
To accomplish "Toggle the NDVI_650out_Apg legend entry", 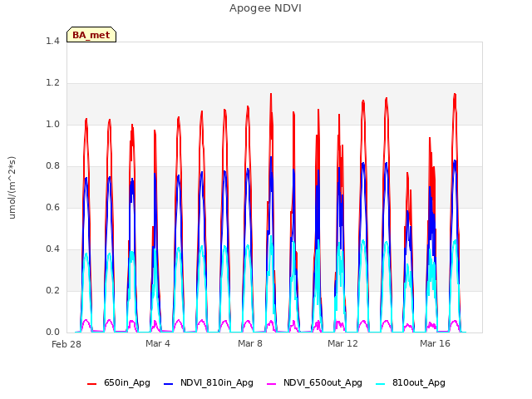I will (314, 383).
